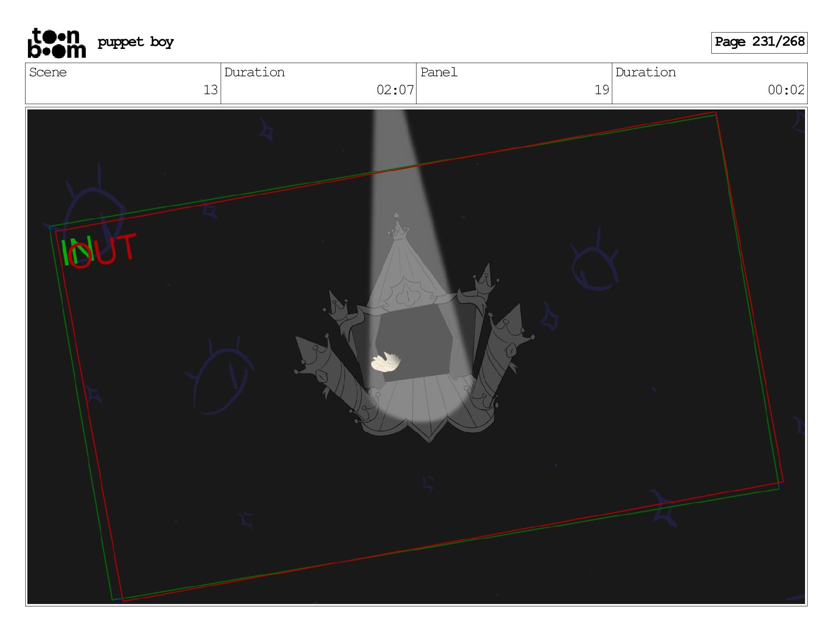Click the scene 'Duration' header label

pyautogui.click(x=254, y=73)
